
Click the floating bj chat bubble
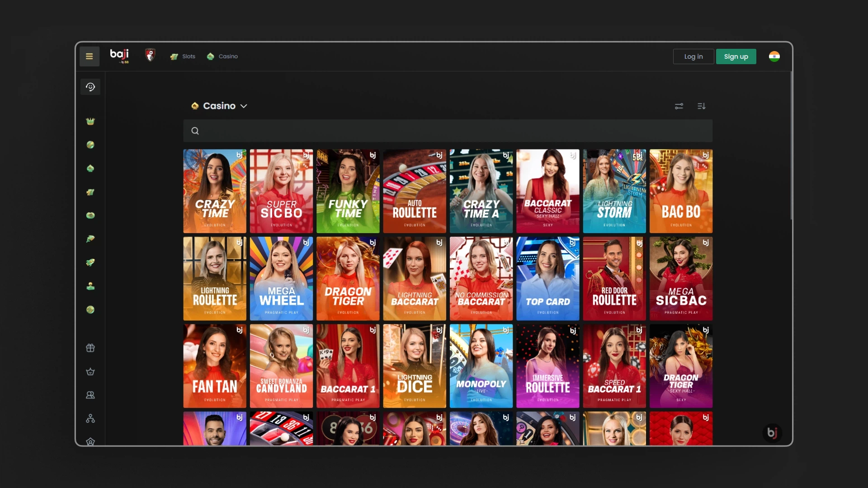coord(772,433)
